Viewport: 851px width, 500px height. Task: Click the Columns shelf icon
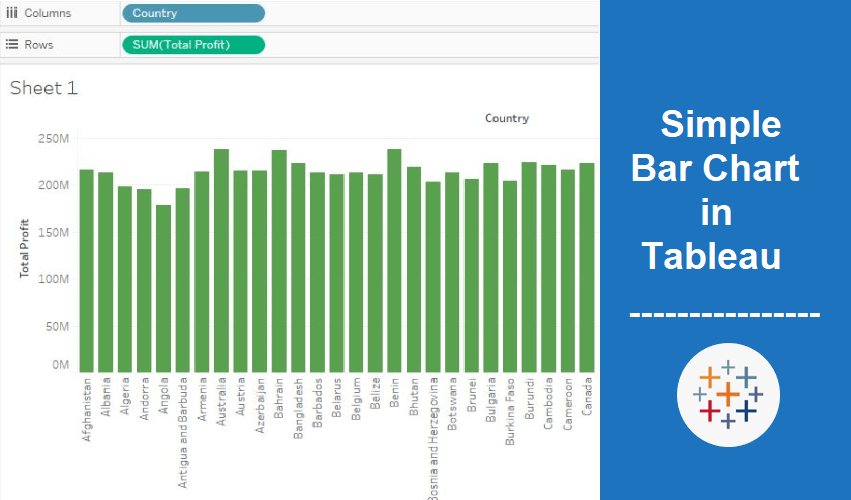click(11, 13)
